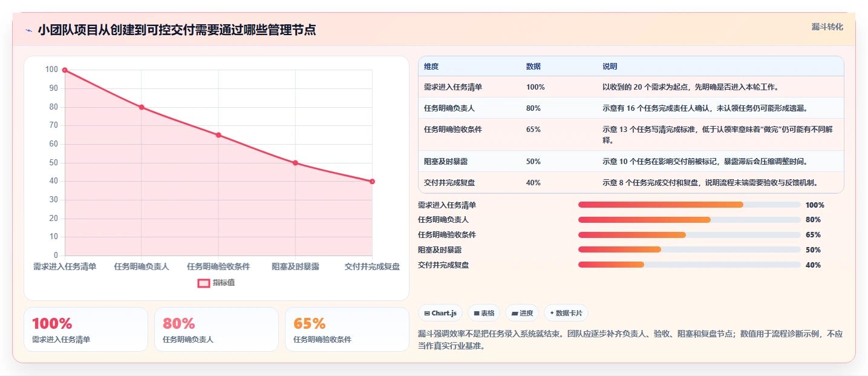Viewport: 868px width, 376px height.
Task: Click the 40% value in table
Action: pyautogui.click(x=534, y=183)
